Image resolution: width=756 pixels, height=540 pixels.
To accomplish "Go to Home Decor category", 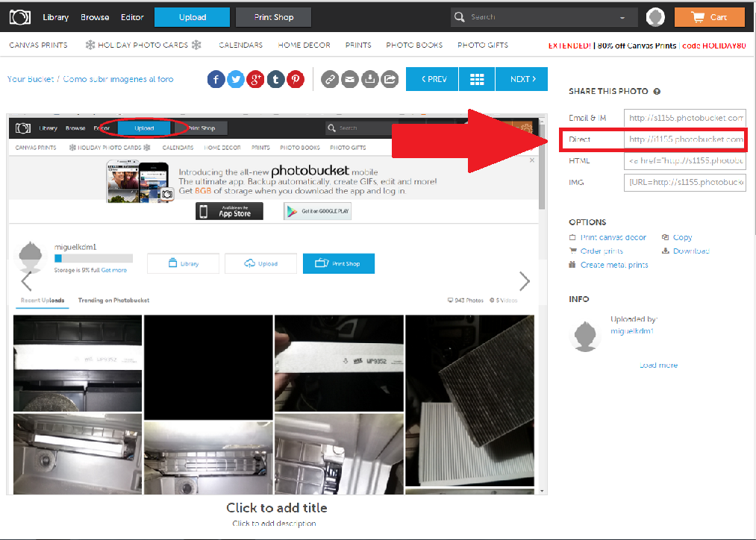I will pyautogui.click(x=304, y=45).
